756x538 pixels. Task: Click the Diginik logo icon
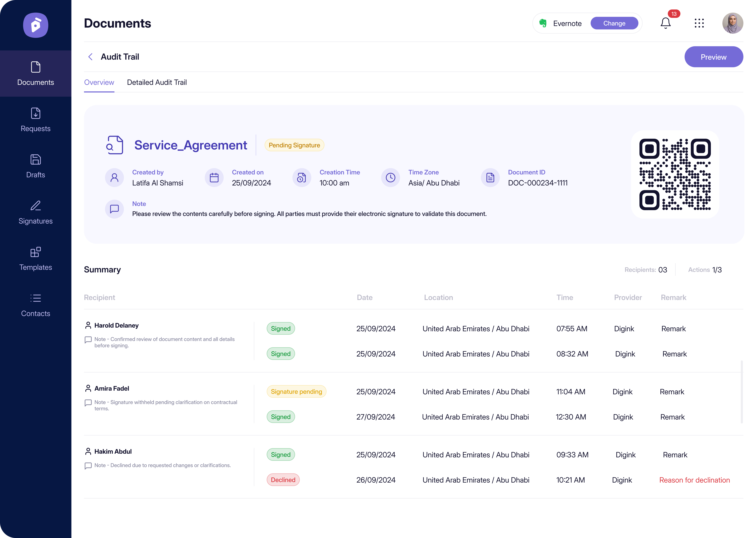(x=35, y=25)
